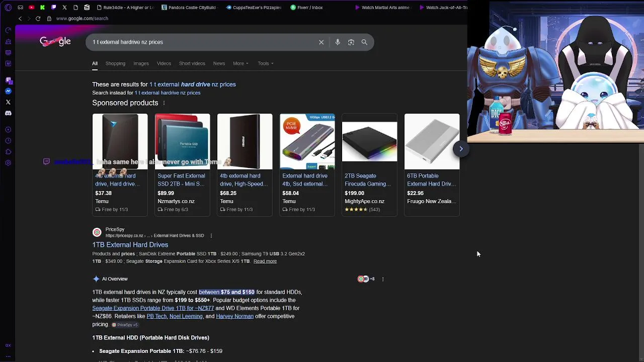Open the pinned gamepad tab

(20, 8)
